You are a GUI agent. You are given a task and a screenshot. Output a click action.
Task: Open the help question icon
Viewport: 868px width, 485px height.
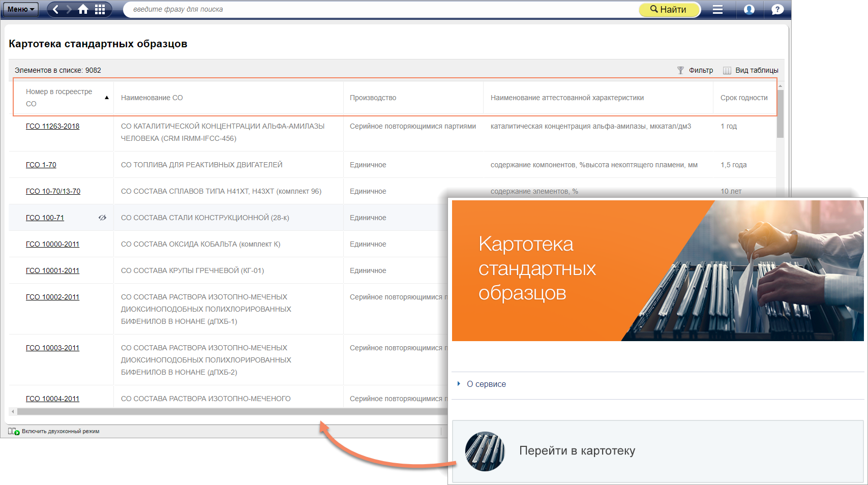(777, 9)
